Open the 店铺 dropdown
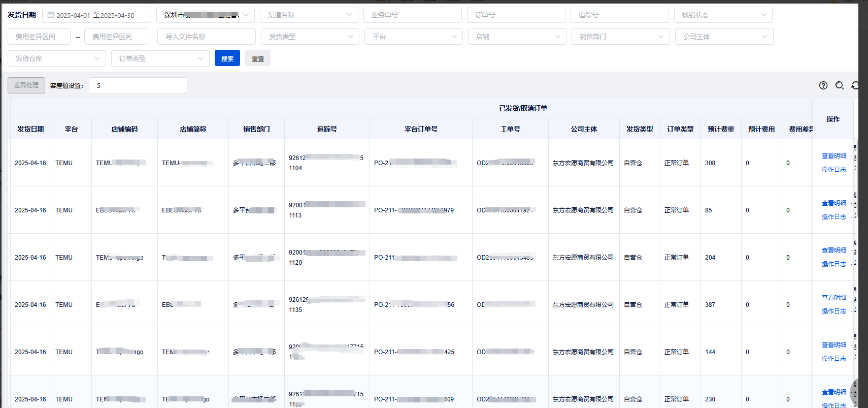868x408 pixels. (517, 37)
